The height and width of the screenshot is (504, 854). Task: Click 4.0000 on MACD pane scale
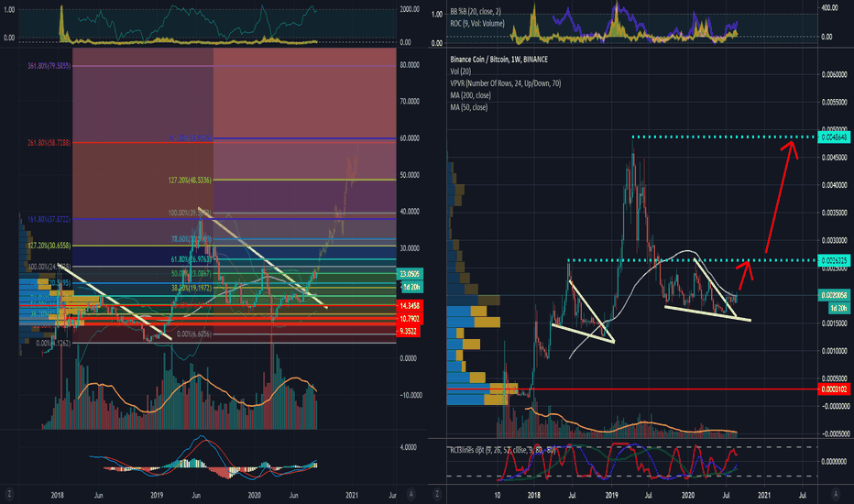point(409,447)
